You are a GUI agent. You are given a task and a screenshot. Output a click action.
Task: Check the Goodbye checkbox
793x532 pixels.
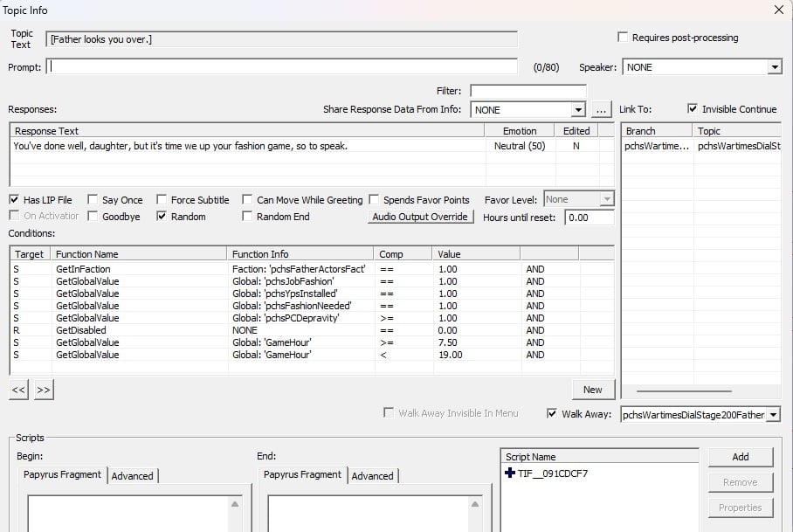[x=93, y=217]
